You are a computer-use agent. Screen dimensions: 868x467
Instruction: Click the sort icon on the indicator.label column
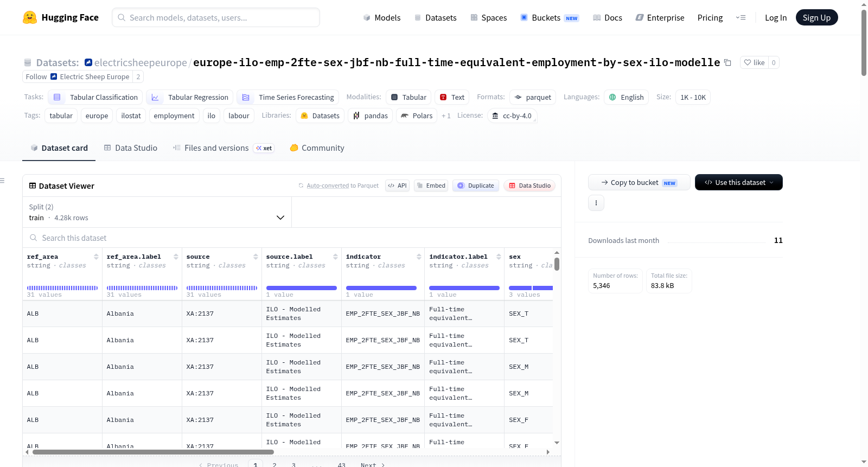499,257
